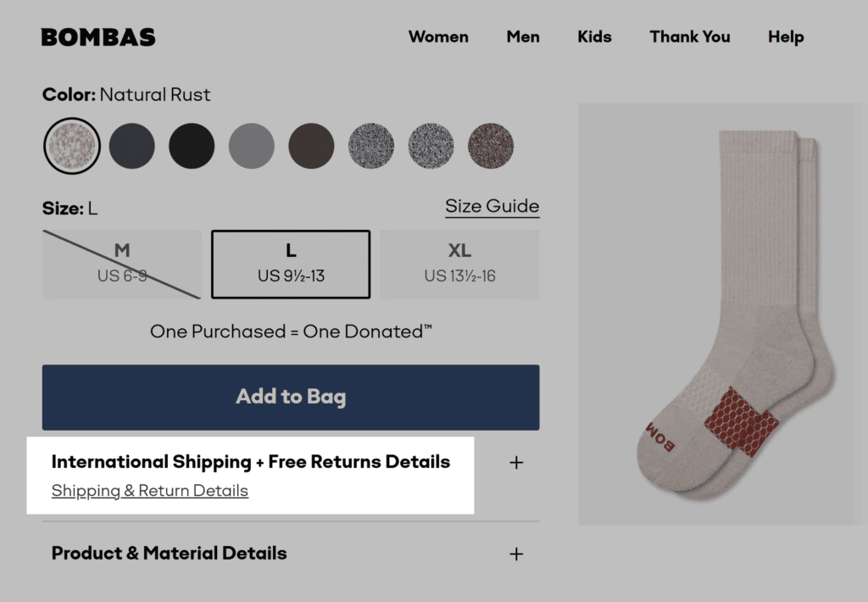Expand International Shipping + Free Returns Details
Screen dimensions: 868x602
click(x=515, y=462)
